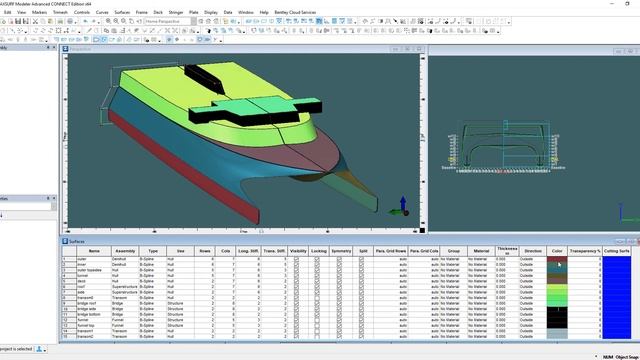The image size is (640, 360).
Task: Toggle Visibility checkbox for bridge roof row
Action: point(296,303)
